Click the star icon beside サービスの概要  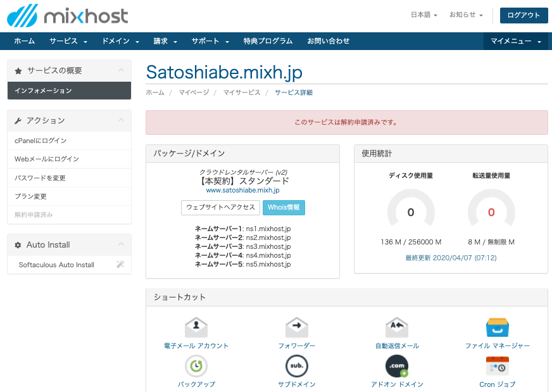coord(18,71)
